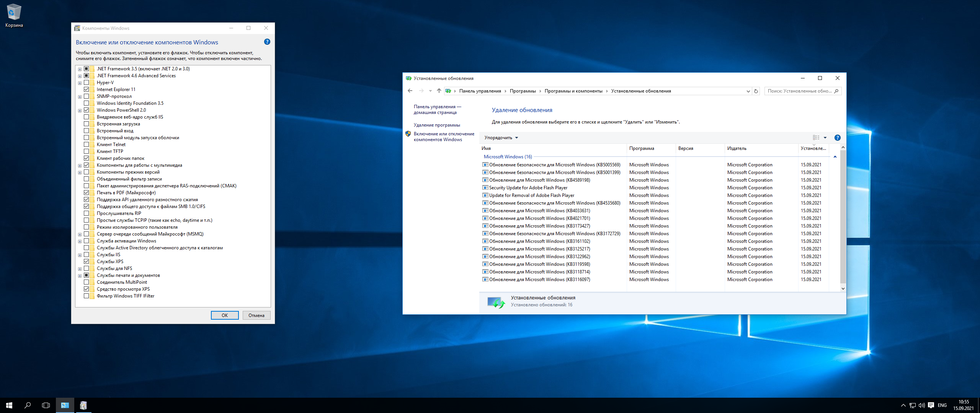Expand .NET Framework 4.6 Advanced Services
This screenshot has height=413, width=980.
click(x=80, y=76)
